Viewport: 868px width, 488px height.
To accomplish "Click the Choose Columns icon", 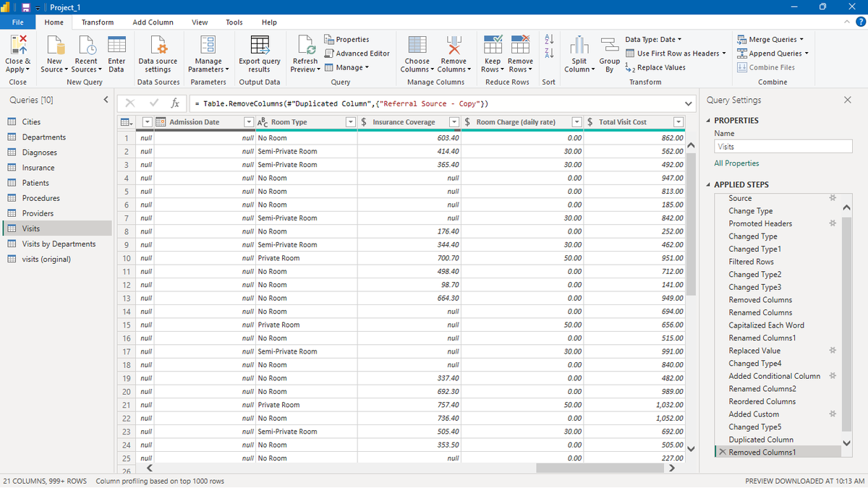I will click(417, 45).
